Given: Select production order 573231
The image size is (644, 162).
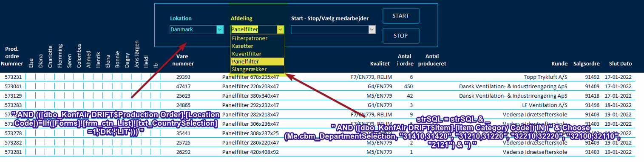Looking at the screenshot, I should tap(12, 77).
